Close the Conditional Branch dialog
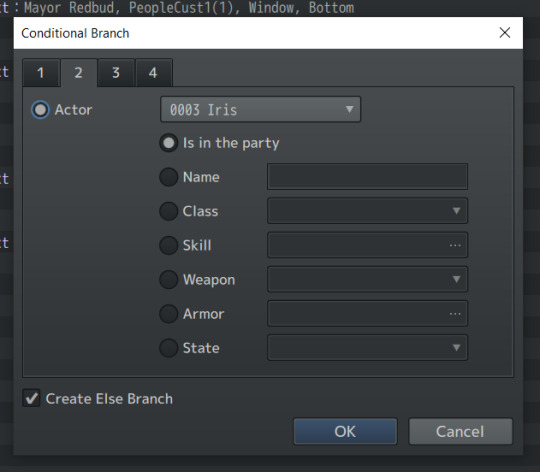This screenshot has height=472, width=540. (x=505, y=33)
